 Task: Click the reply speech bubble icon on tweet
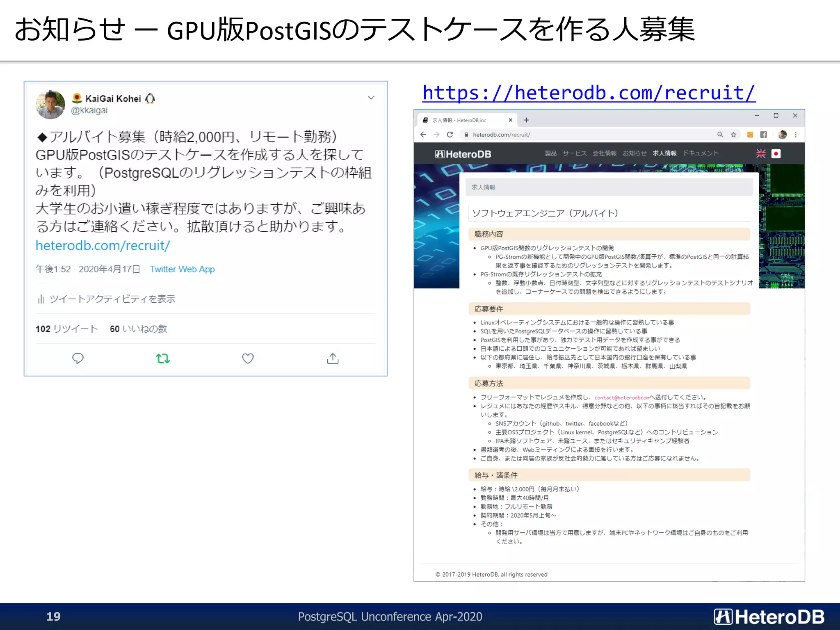pos(78,358)
